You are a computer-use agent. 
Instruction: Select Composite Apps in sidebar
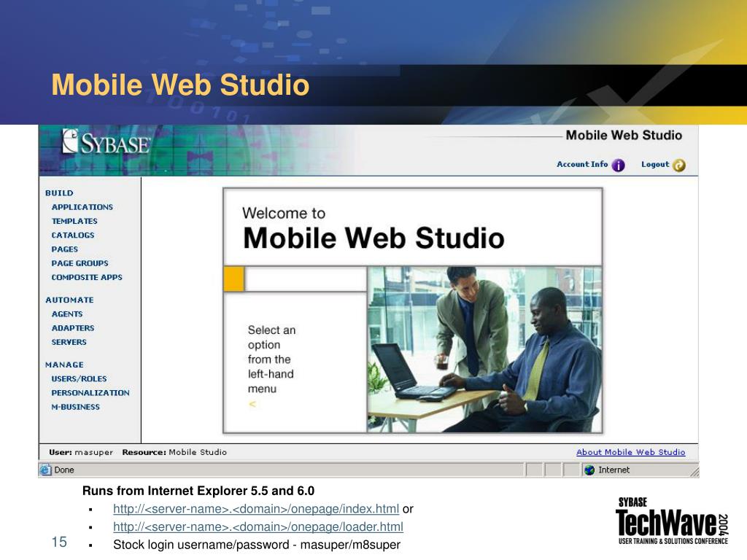point(87,277)
